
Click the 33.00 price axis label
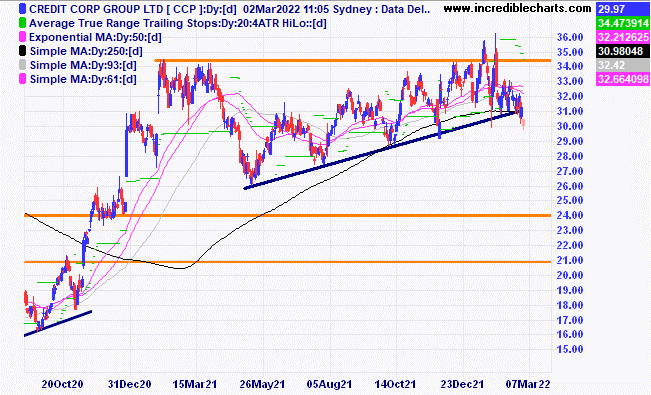point(570,81)
